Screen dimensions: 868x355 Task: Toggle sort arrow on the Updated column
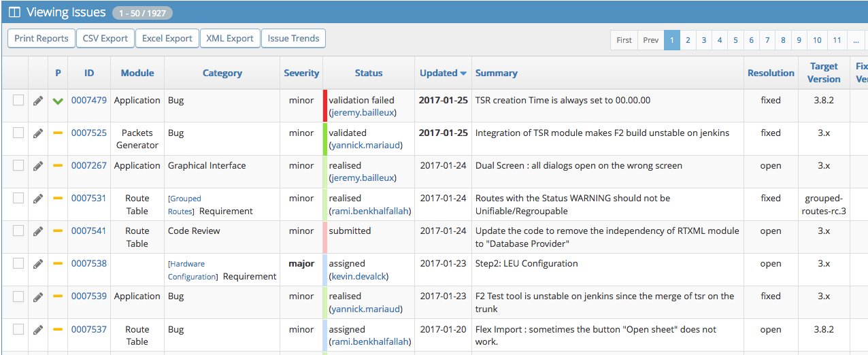click(x=463, y=73)
